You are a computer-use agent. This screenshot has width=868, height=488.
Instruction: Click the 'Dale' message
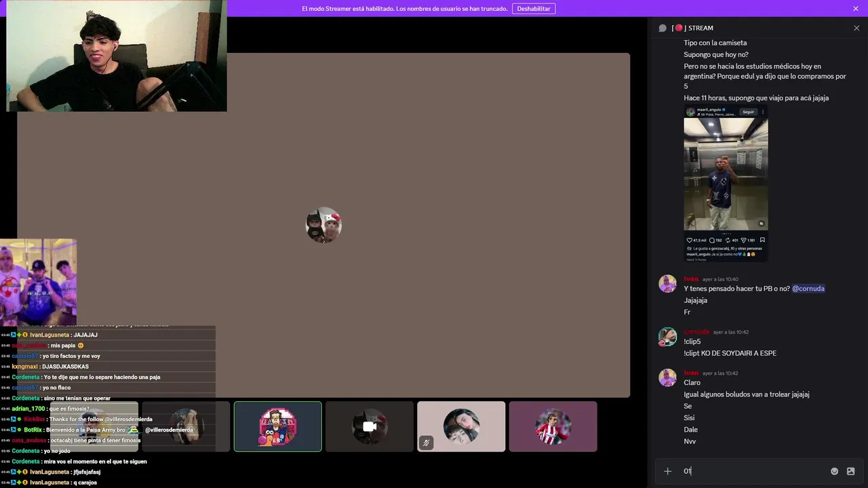[690, 430]
